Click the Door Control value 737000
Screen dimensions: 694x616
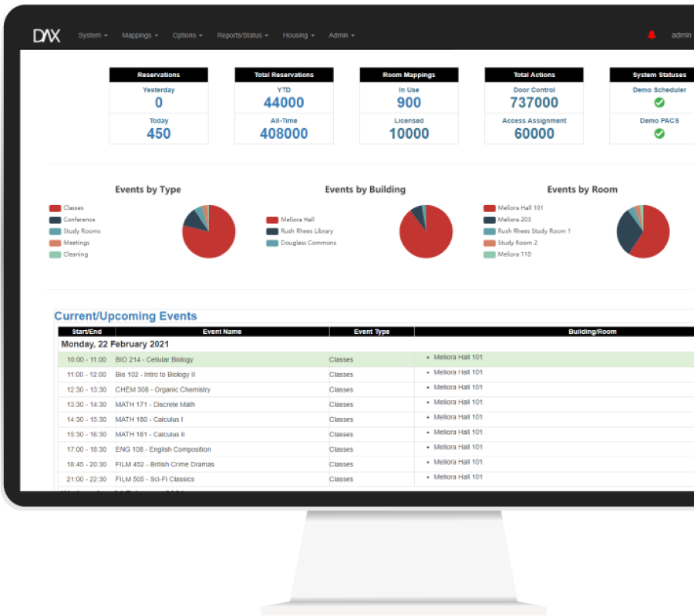534,103
